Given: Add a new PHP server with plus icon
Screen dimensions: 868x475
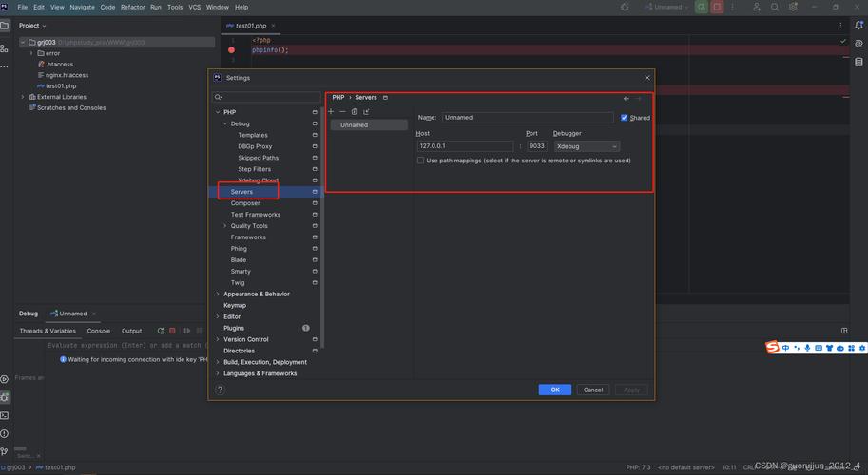Looking at the screenshot, I should pyautogui.click(x=331, y=112).
